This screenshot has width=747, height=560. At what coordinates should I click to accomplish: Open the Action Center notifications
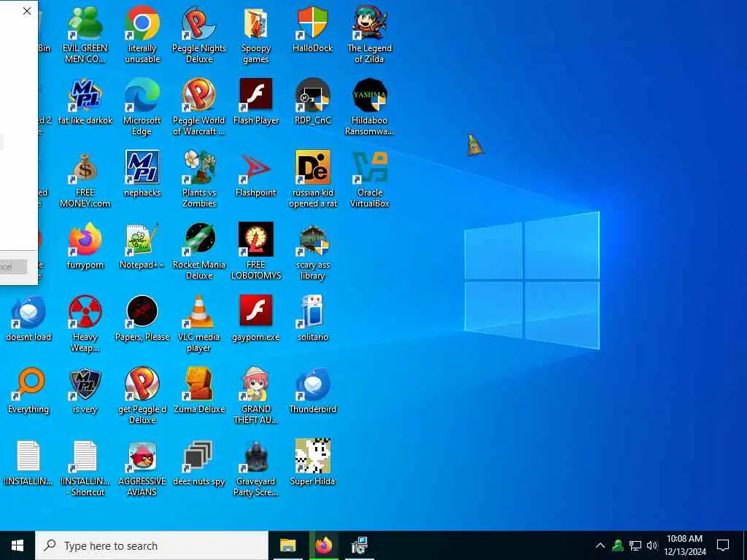(723, 545)
